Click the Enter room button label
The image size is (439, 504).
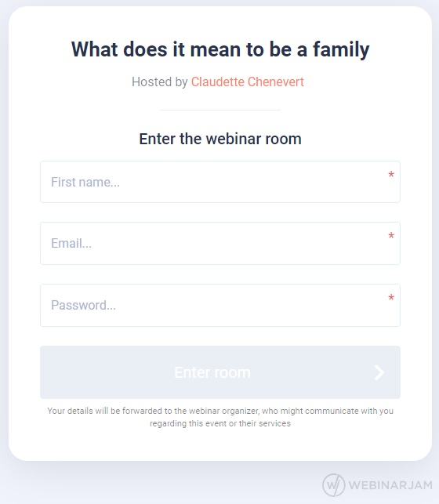point(212,372)
